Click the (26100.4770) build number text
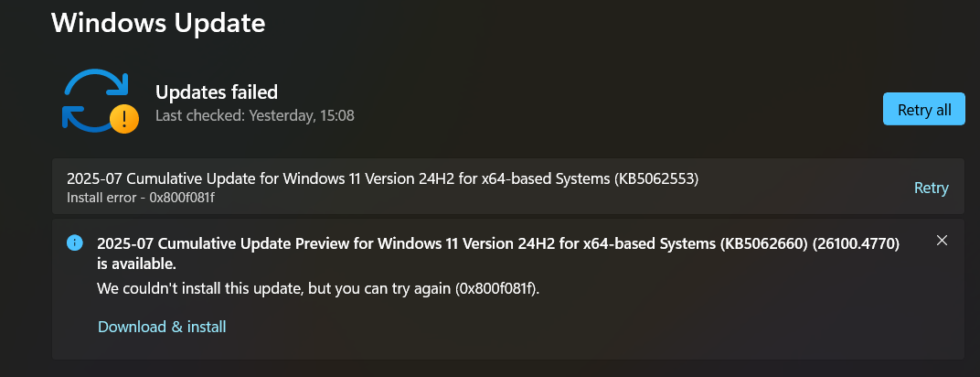 pyautogui.click(x=856, y=243)
